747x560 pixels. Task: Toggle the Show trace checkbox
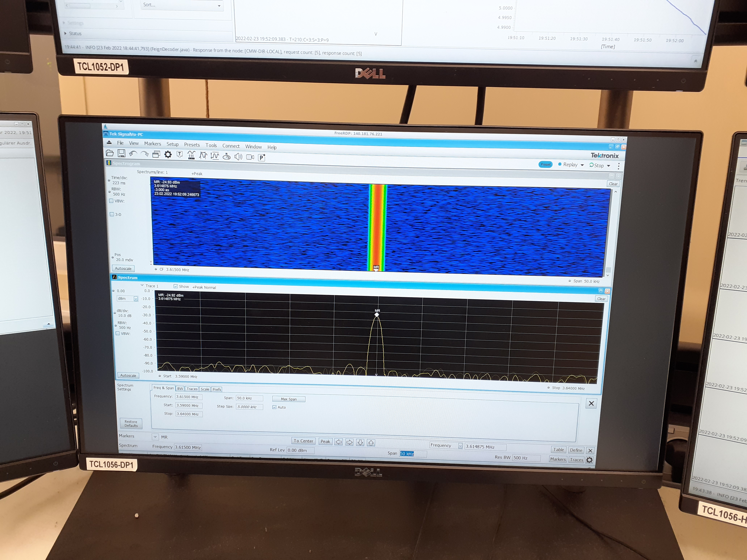(x=176, y=286)
